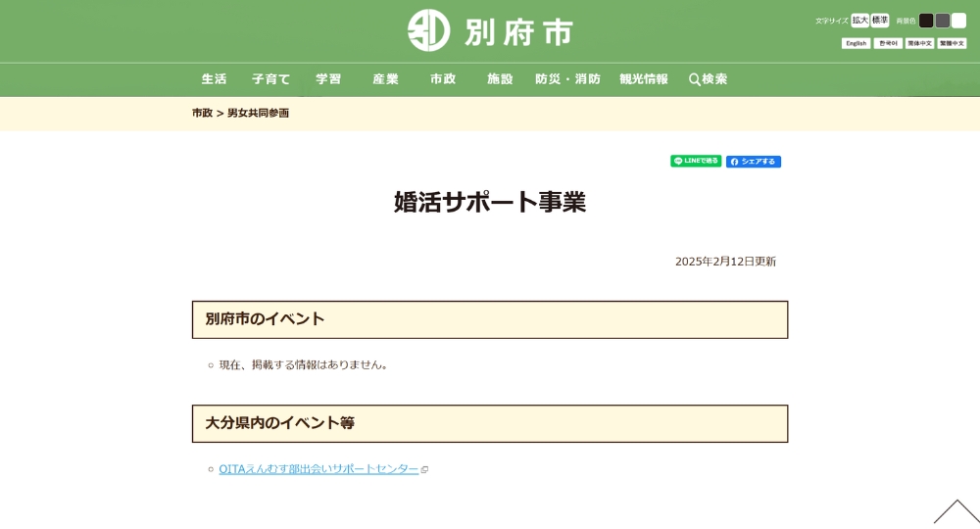Click the 別府市 logo in the header

(x=491, y=30)
